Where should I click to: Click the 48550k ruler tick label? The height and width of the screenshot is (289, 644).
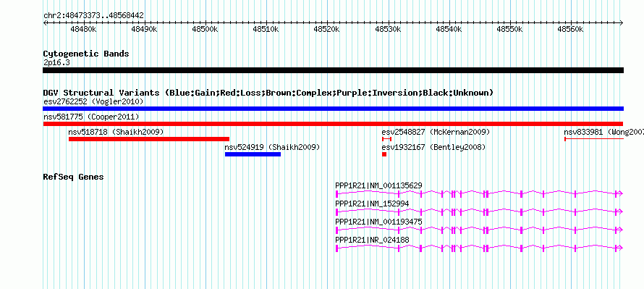(x=509, y=29)
